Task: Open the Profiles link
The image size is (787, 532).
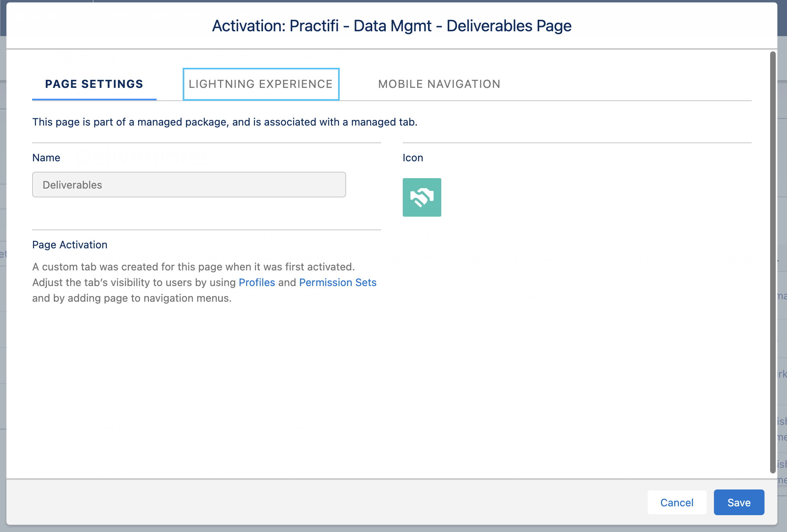Action: 257,282
